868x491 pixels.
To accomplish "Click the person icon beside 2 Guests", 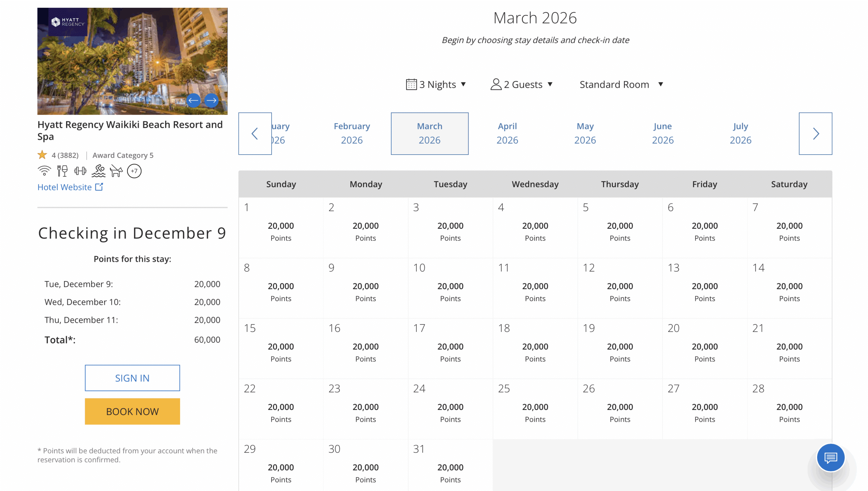I will [x=496, y=84].
